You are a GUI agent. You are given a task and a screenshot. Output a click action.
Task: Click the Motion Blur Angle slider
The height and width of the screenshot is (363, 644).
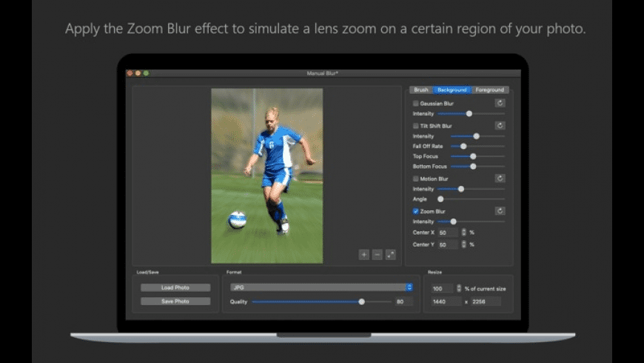tap(472, 199)
